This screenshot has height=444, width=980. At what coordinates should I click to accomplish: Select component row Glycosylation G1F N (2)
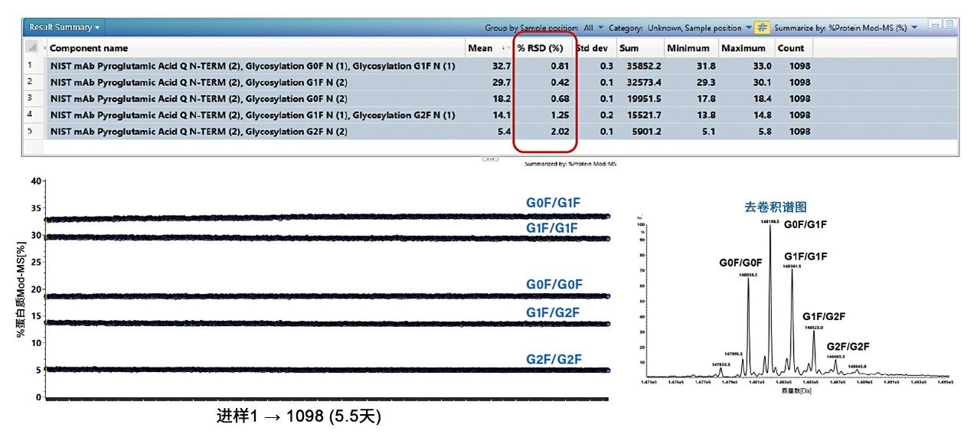pos(198,82)
